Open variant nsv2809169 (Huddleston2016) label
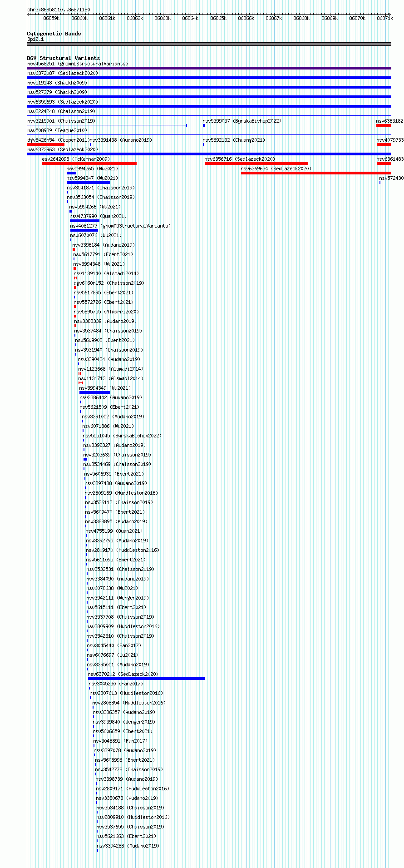The image size is (404, 868). point(122,493)
